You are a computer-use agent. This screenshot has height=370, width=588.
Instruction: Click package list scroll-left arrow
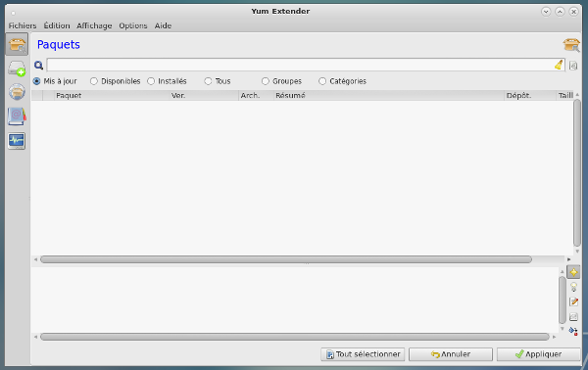click(x=35, y=259)
